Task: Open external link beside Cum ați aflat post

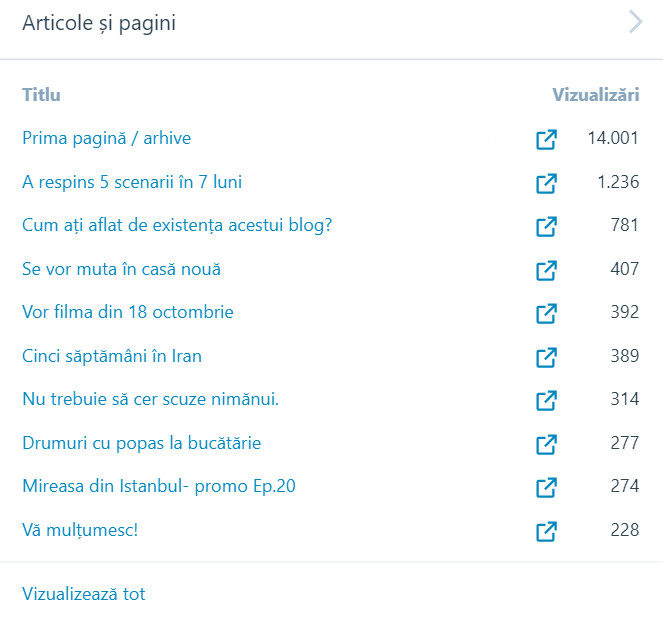Action: pos(546,227)
